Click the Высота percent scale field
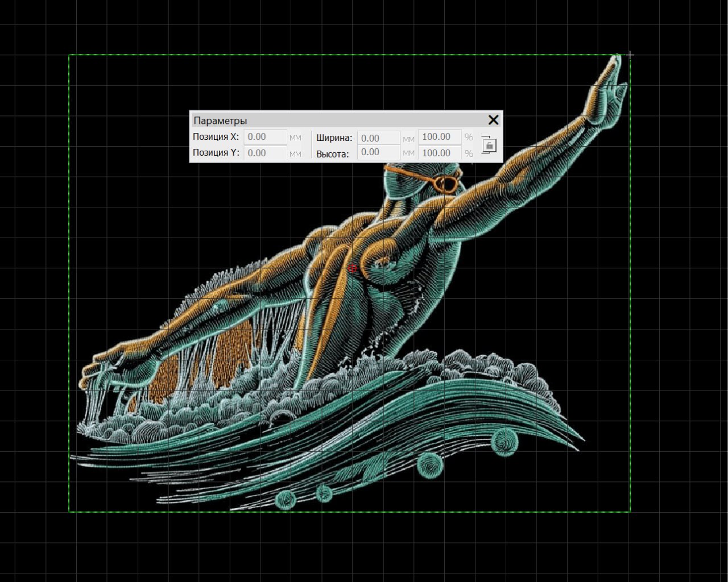 point(439,153)
